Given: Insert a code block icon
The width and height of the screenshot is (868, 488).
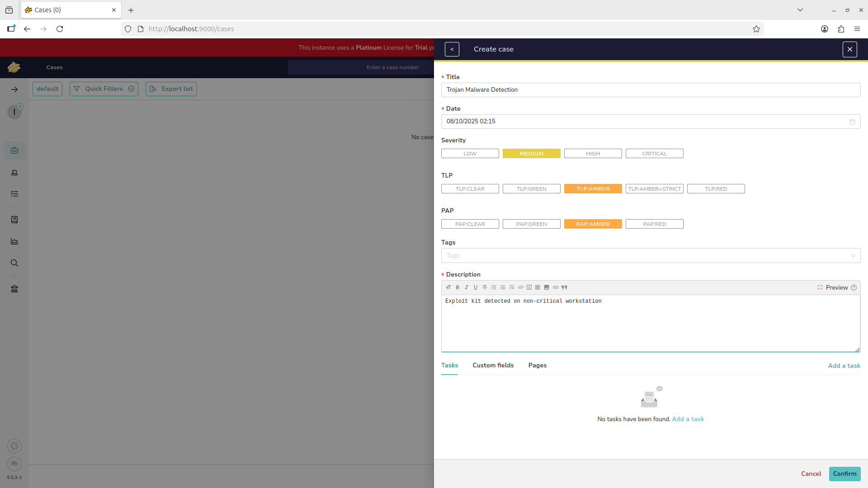Looking at the screenshot, I should click(521, 287).
